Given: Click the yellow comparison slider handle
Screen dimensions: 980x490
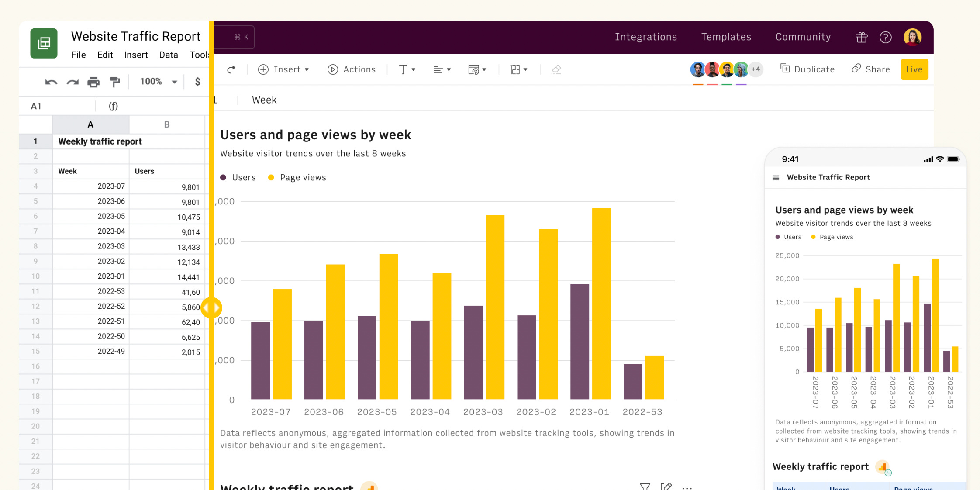Looking at the screenshot, I should (211, 308).
